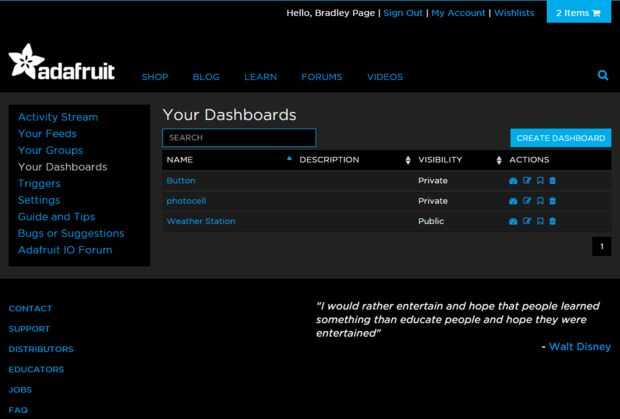Click the Your Dashboards page heading
The width and height of the screenshot is (620, 419).
coord(229,115)
